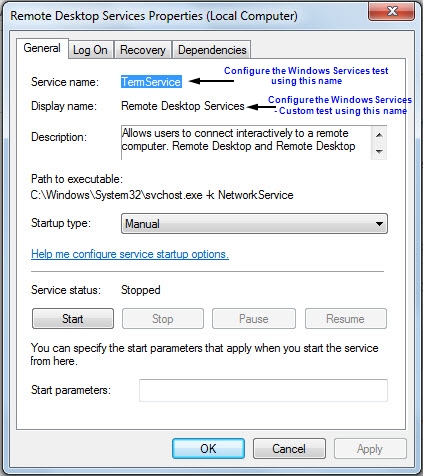Expand the Startup type dropdown
This screenshot has height=476, width=423.
(254, 224)
